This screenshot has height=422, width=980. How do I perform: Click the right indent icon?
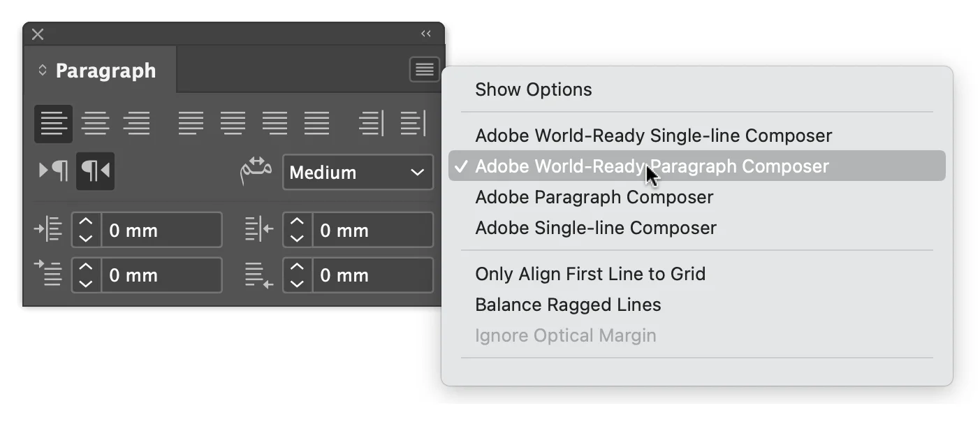pyautogui.click(x=259, y=229)
